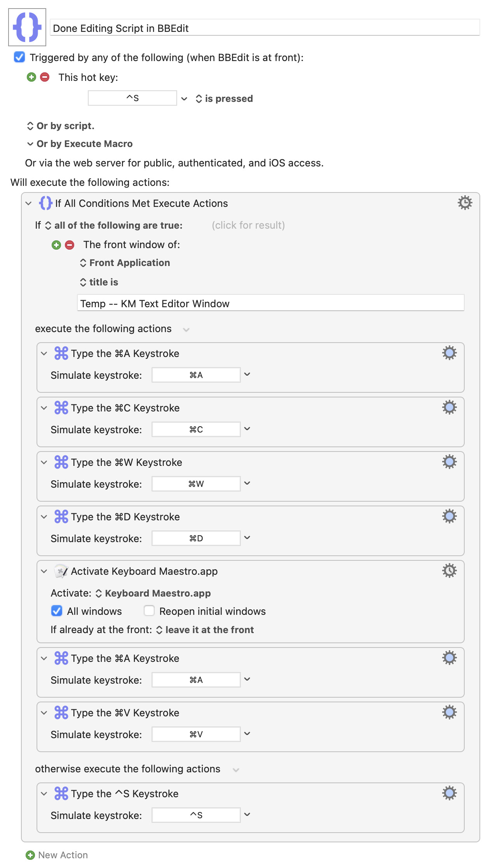Viewport: 488px width, 868px height.
Task: Click the green add trigger icon
Action: pos(31,77)
